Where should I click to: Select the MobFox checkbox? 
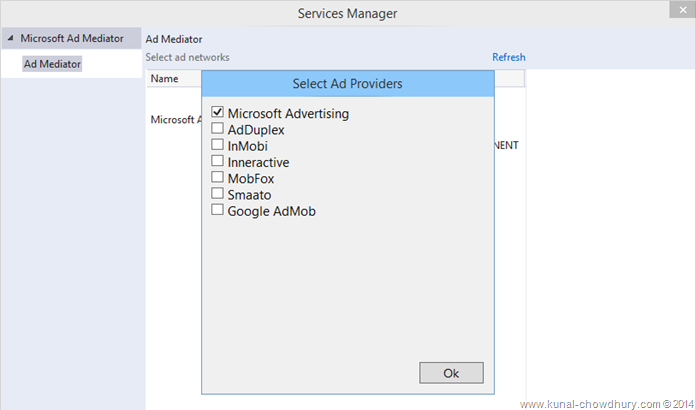pyautogui.click(x=217, y=178)
